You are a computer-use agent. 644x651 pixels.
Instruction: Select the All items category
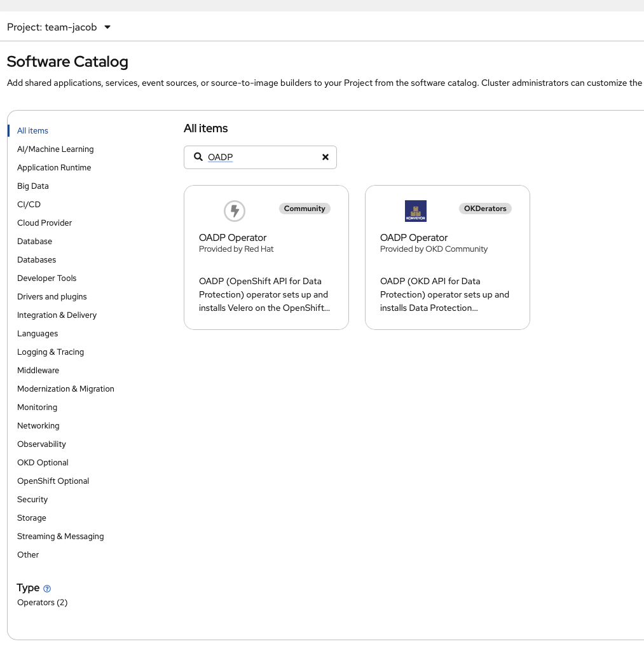(x=32, y=130)
